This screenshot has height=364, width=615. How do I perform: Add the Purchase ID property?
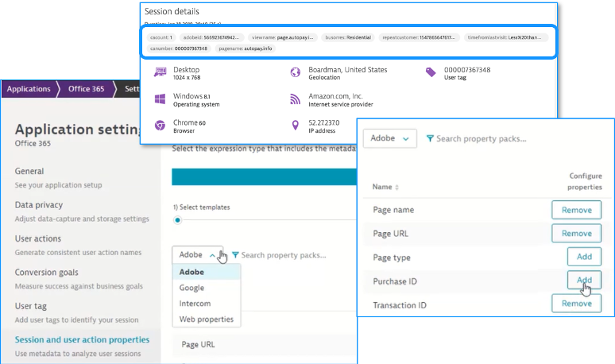584,280
